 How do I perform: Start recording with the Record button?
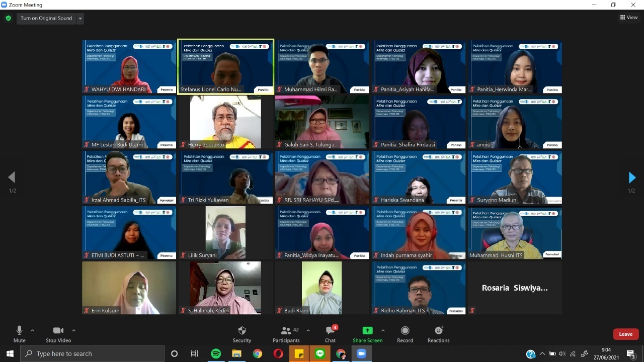(405, 334)
